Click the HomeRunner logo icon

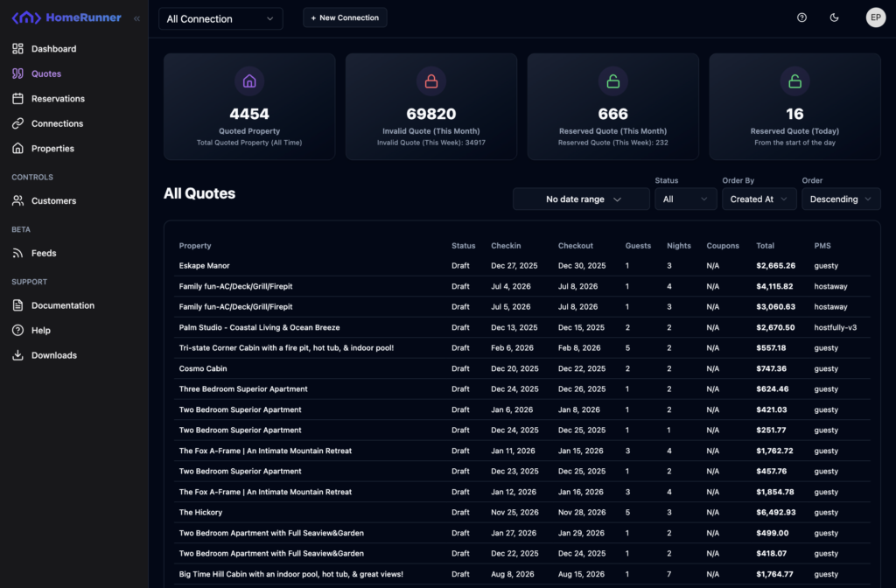(x=26, y=17)
